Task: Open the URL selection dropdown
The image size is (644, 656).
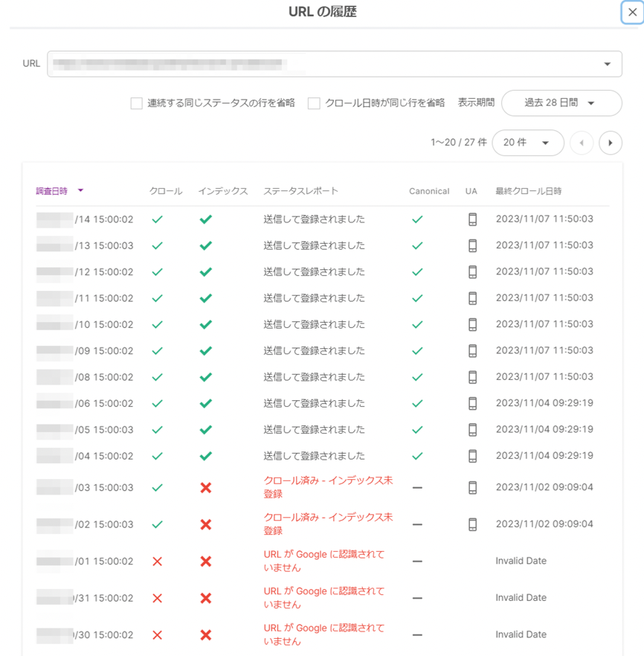Action: [x=606, y=63]
